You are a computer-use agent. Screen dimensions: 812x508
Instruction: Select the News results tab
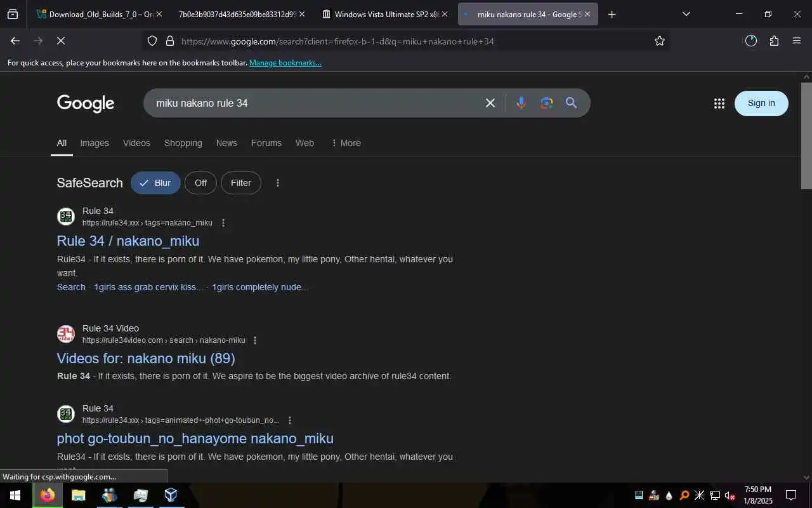coord(226,143)
